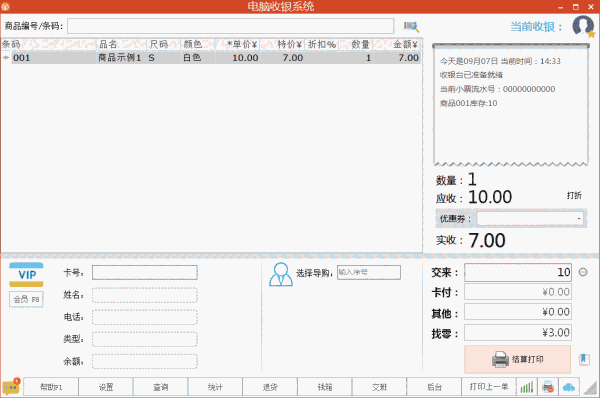
Task: Click the 姓名 name field
Action: tap(145, 295)
